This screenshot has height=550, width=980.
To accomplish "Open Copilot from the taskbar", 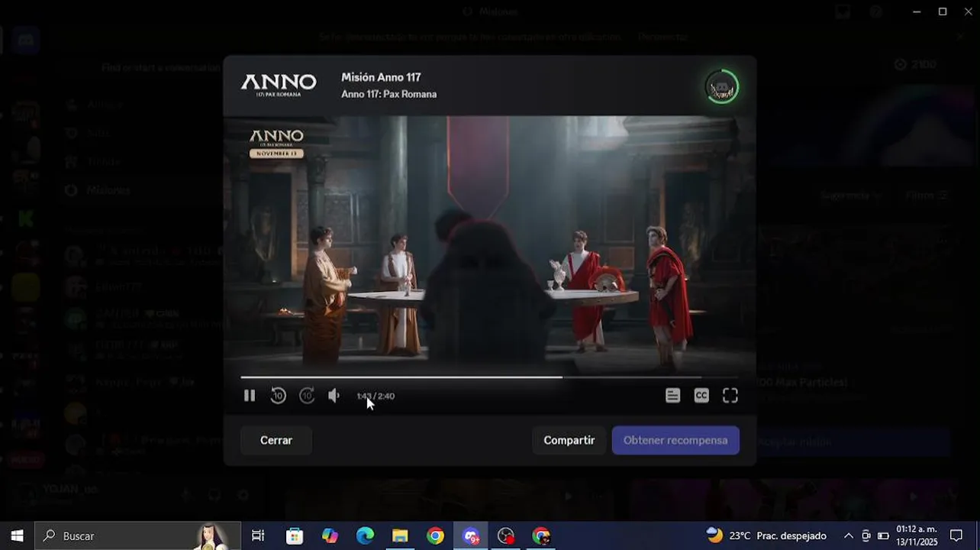I will coord(330,535).
